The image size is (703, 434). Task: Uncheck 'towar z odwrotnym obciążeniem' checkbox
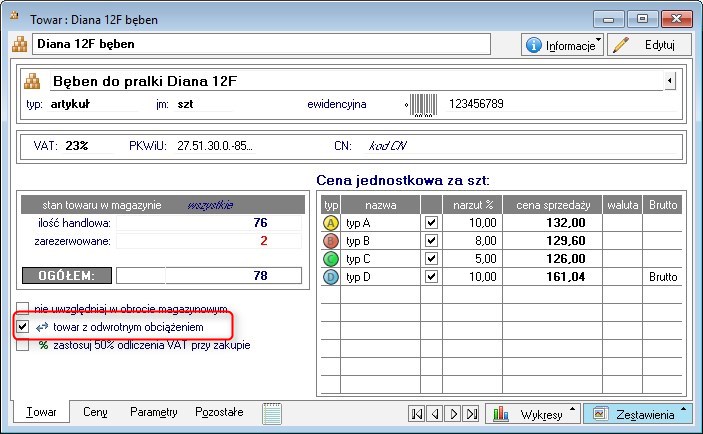(x=22, y=327)
